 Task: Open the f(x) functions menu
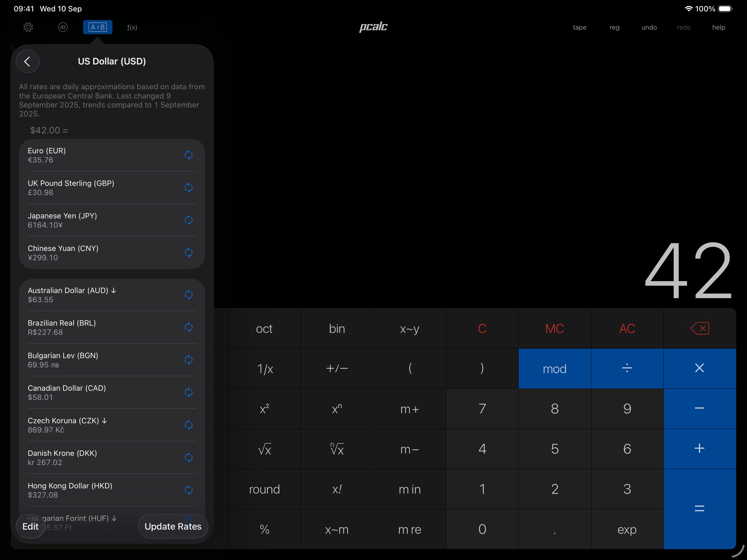point(132,27)
